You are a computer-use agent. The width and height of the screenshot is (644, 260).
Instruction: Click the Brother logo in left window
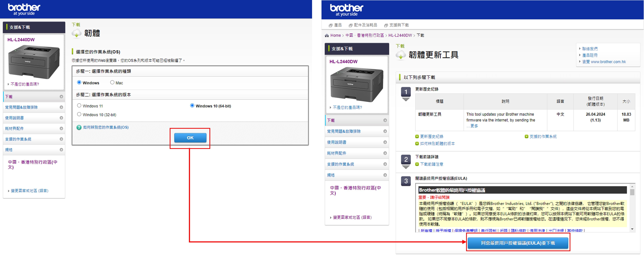pos(24,10)
